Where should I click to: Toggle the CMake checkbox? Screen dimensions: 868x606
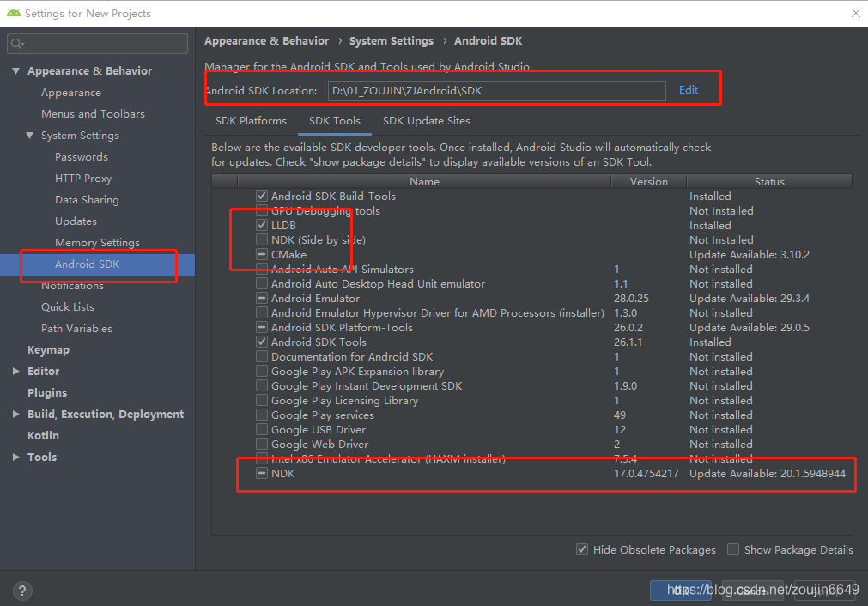262,255
